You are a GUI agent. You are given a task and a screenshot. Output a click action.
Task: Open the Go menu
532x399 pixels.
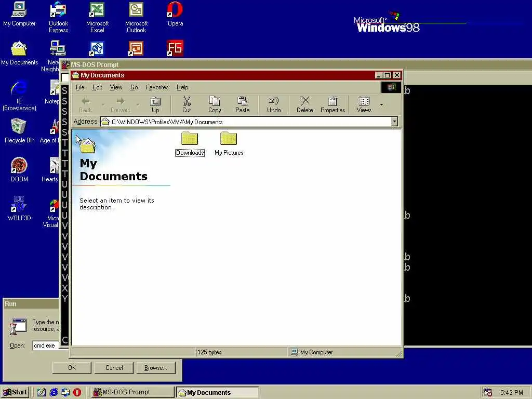[134, 87]
